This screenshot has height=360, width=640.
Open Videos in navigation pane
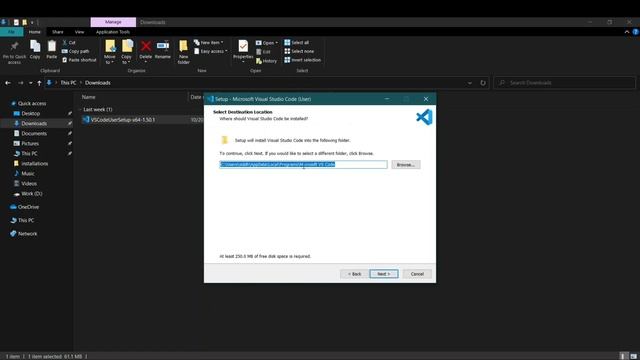pos(29,184)
